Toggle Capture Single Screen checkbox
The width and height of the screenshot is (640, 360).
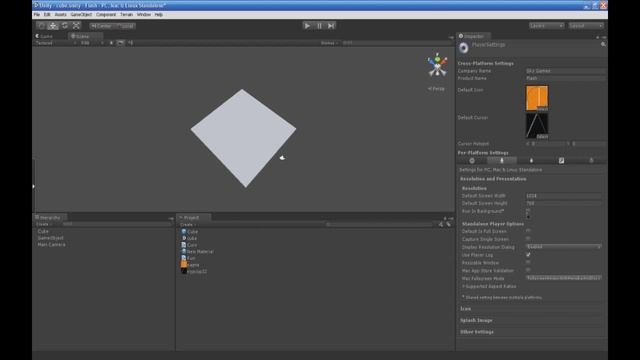click(528, 239)
